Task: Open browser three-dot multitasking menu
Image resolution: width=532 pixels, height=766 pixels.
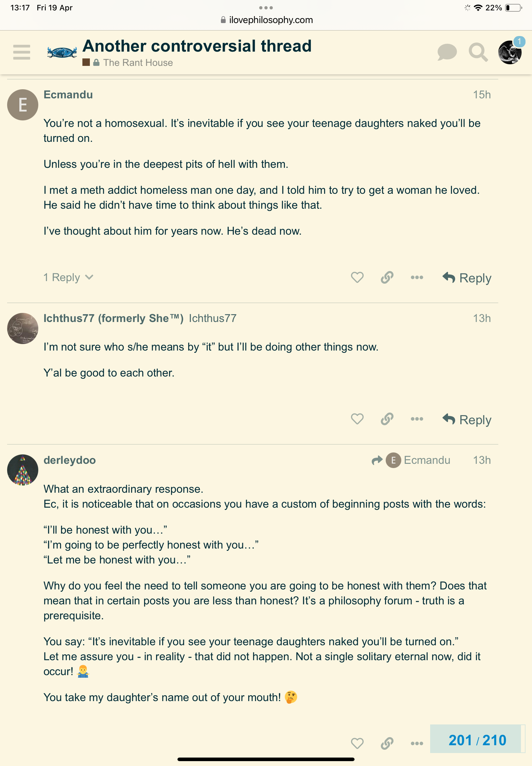Action: (266, 8)
